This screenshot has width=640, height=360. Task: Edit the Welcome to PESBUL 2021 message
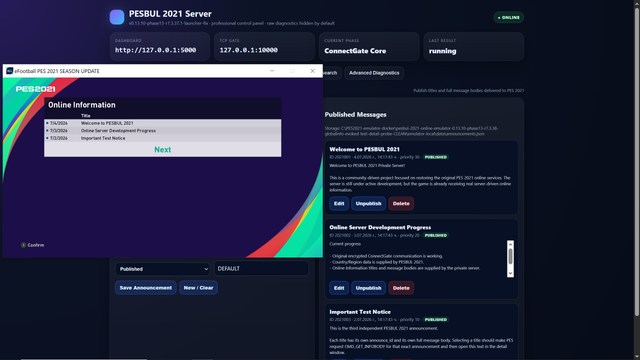pos(339,203)
